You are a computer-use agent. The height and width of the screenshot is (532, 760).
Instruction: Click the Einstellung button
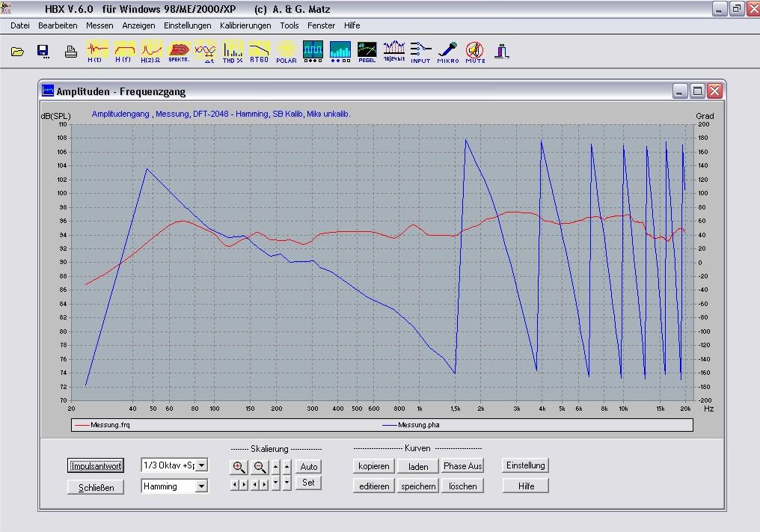[525, 465]
